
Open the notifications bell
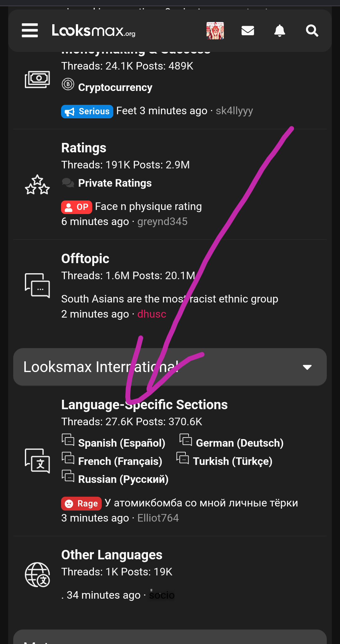(x=280, y=31)
